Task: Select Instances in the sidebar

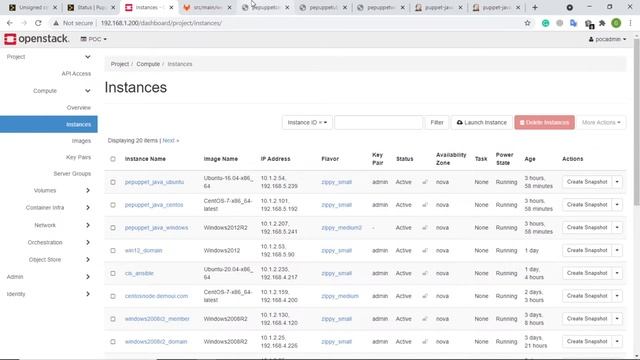Action: (49, 124)
